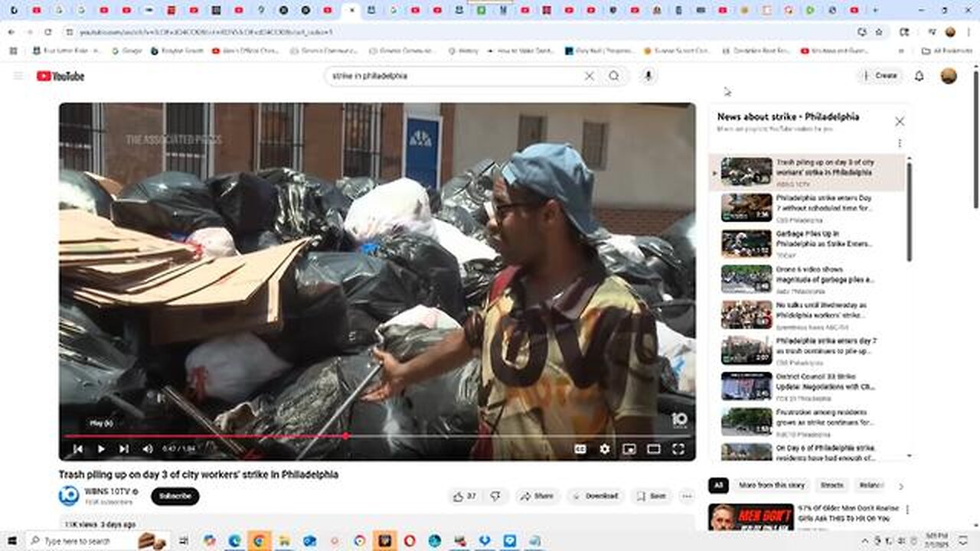Expand more filter chips with right chevron
The image size is (980, 551).
click(900, 486)
